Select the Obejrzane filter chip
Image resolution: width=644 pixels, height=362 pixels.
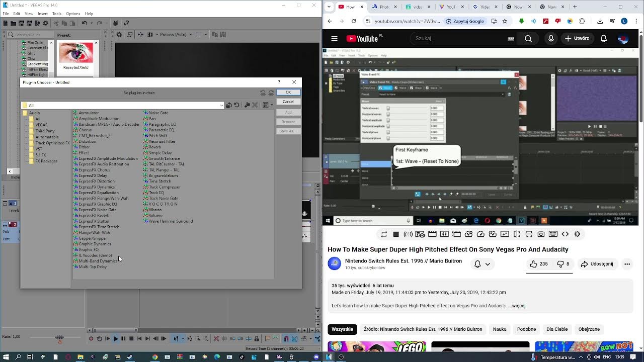589,329
